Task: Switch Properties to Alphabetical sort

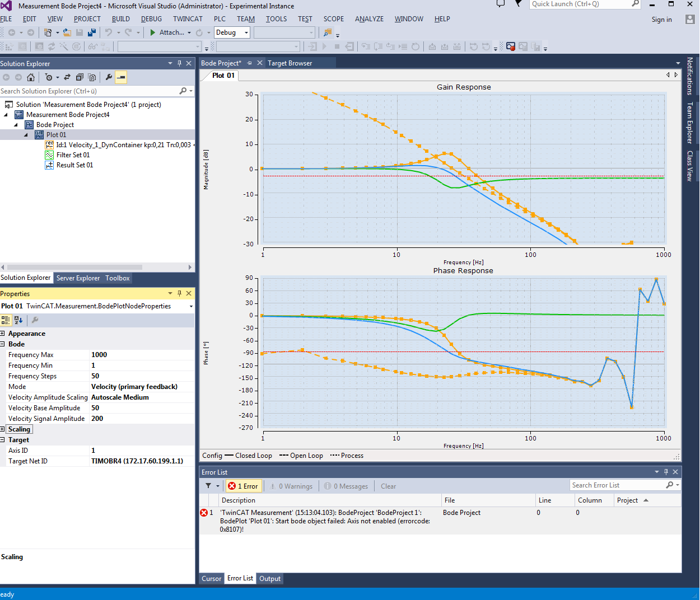Action: click(18, 320)
